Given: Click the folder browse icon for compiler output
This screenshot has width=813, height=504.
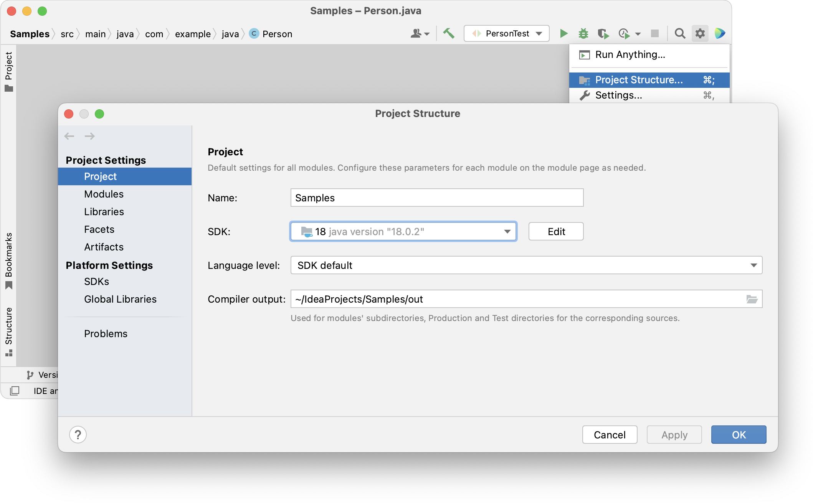Looking at the screenshot, I should tap(752, 299).
